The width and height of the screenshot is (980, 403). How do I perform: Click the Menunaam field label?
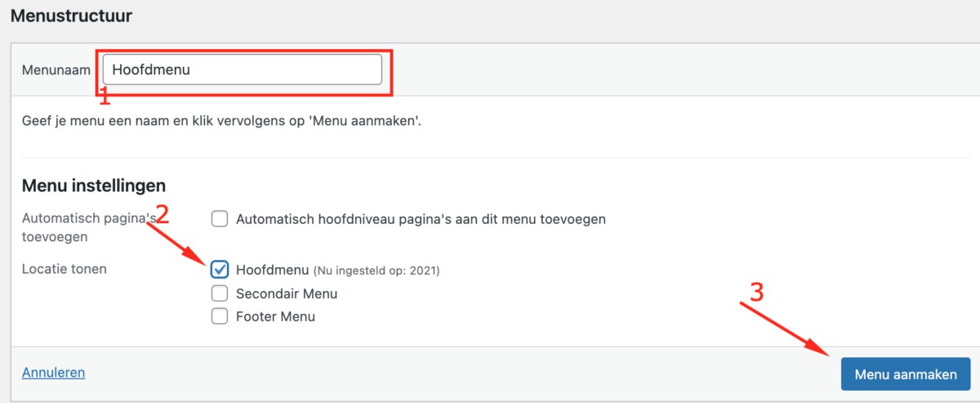click(x=56, y=70)
